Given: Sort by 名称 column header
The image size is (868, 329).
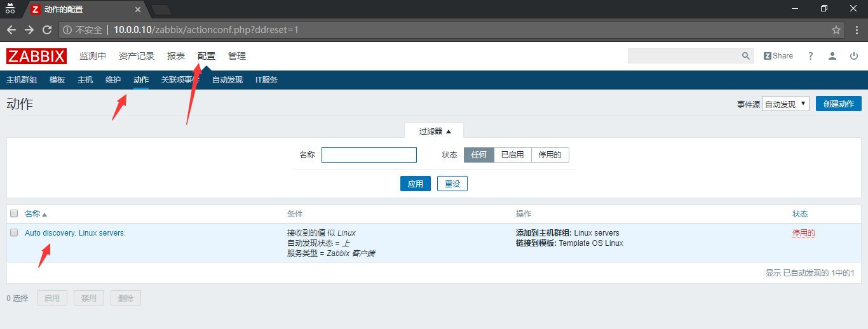Looking at the screenshot, I should coord(36,214).
